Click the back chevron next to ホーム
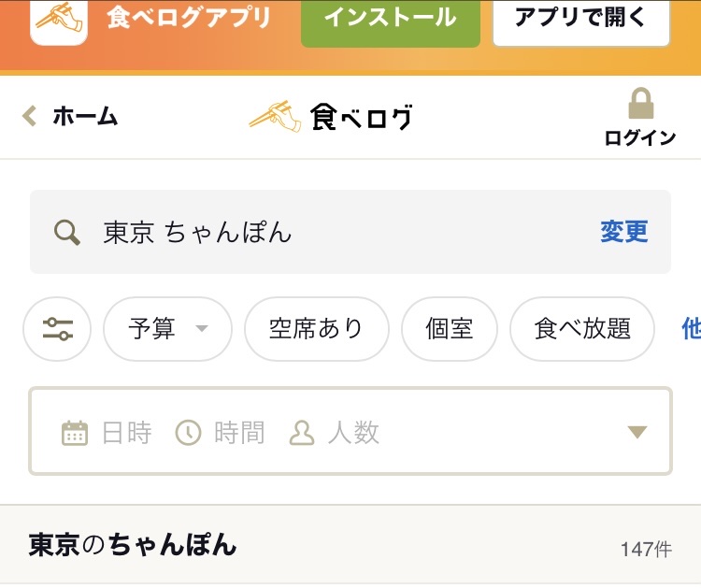This screenshot has height=588, width=701. click(30, 116)
